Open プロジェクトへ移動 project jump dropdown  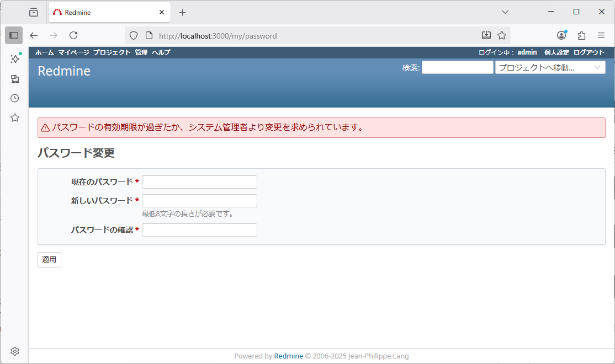point(550,67)
